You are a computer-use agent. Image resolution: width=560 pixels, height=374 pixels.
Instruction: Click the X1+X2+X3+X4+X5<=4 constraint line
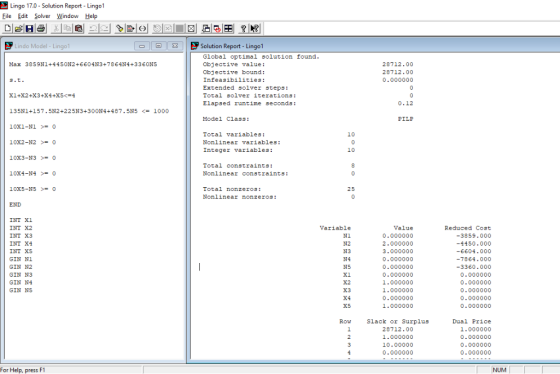click(42, 95)
